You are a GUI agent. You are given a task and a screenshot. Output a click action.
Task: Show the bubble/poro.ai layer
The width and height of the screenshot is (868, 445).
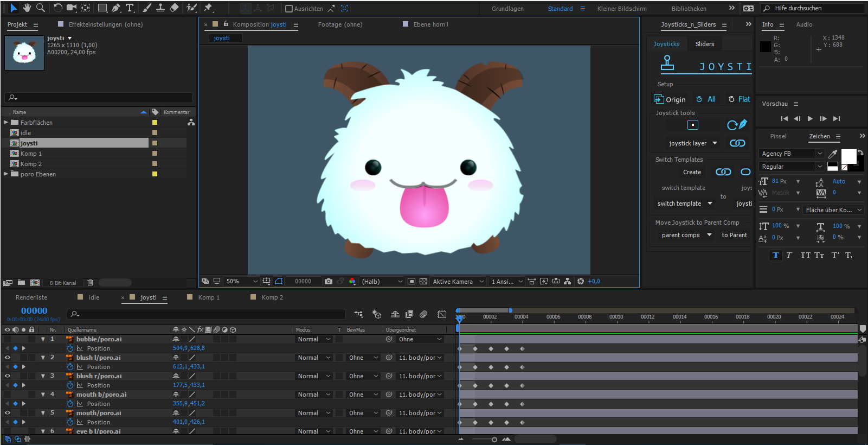pos(8,339)
